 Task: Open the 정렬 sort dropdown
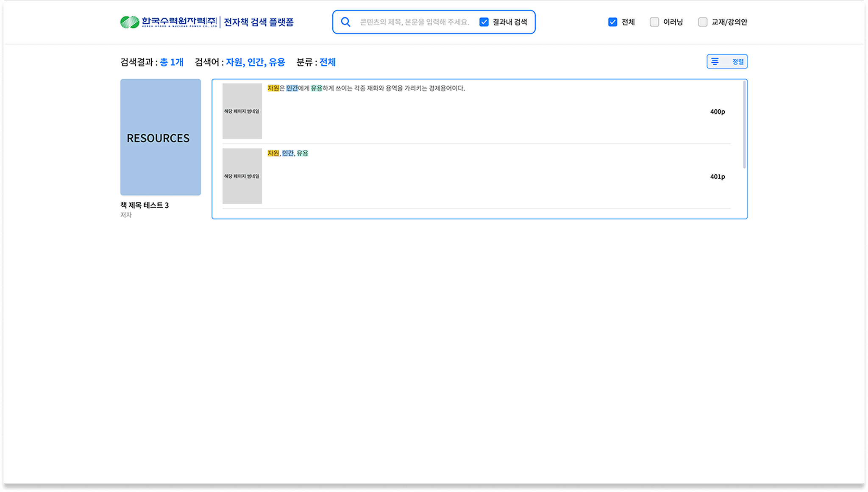click(737, 62)
